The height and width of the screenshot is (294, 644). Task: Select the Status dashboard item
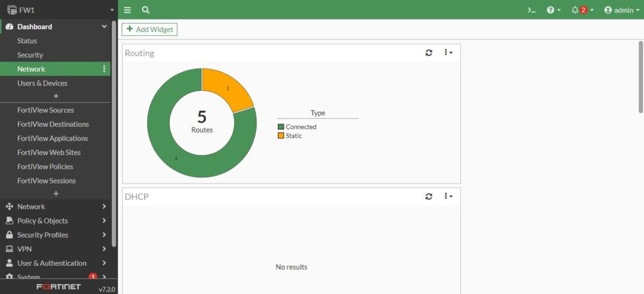tap(27, 41)
